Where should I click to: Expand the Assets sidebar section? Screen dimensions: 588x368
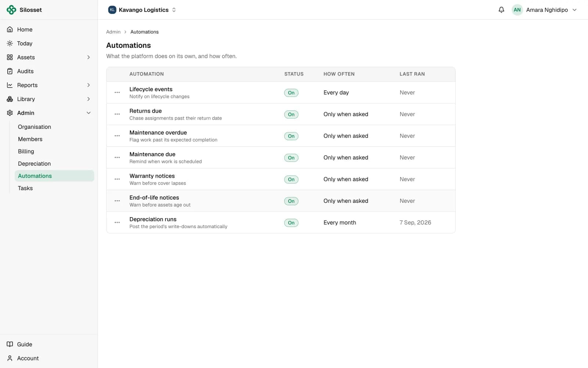pyautogui.click(x=89, y=57)
